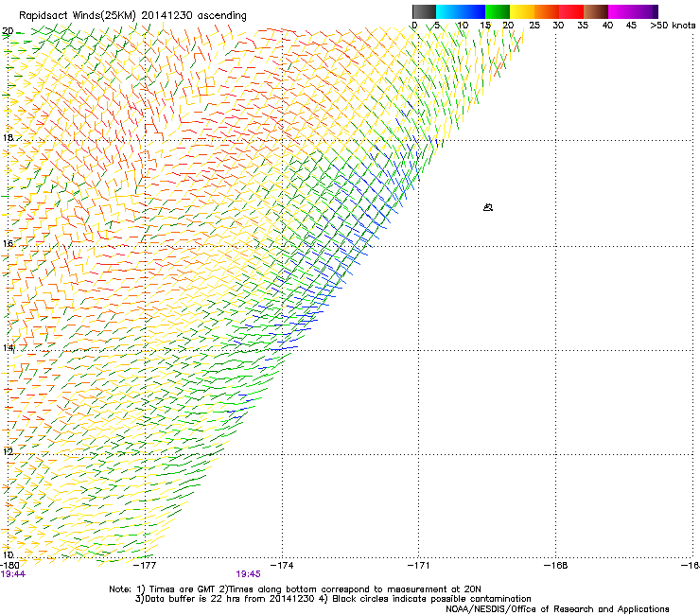Viewport: 700px width, 615px height.
Task: Click the magenta 40-45 knots legend swatch
Action: (621, 11)
